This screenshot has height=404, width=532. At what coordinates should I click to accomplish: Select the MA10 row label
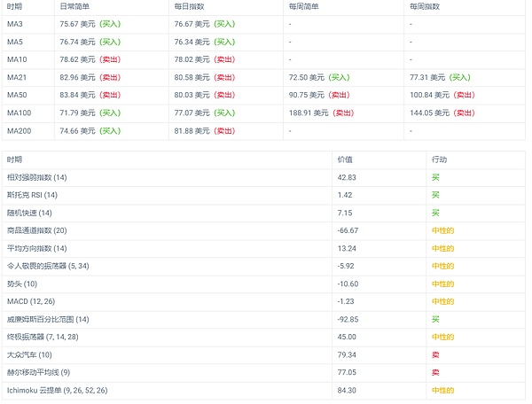point(17,59)
